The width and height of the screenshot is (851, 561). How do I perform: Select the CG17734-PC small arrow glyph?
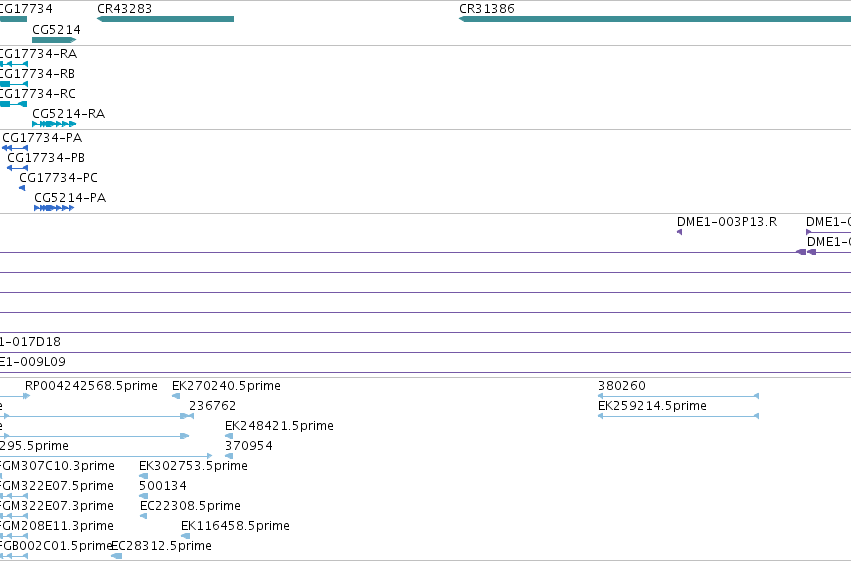(22, 188)
